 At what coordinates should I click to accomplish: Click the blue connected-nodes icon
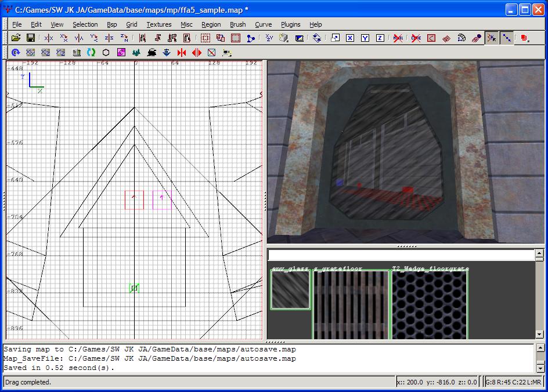251,38
